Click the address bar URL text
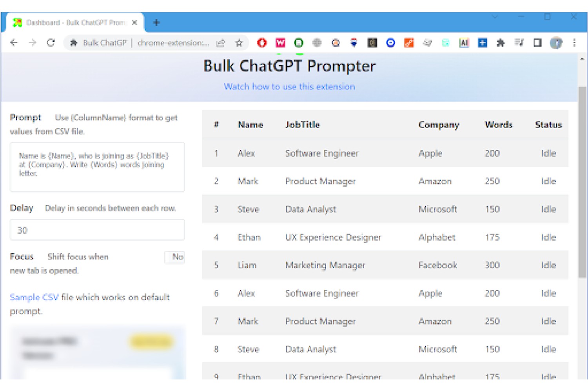 click(173, 43)
